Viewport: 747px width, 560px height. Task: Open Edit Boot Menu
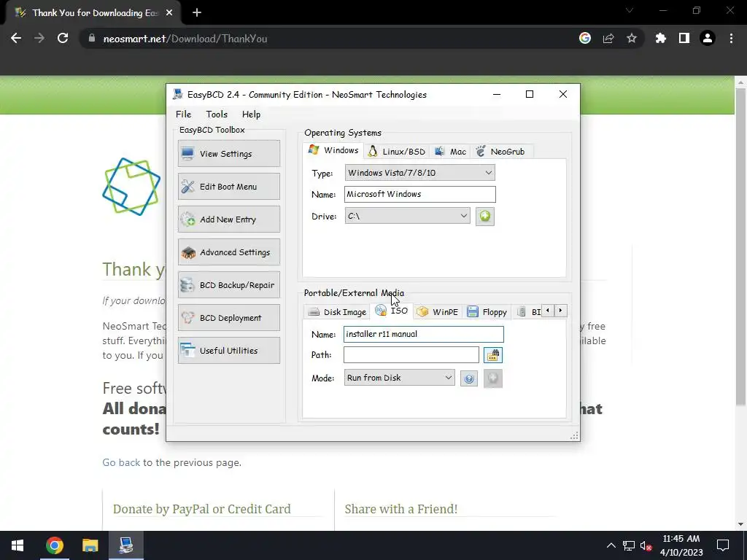228,186
